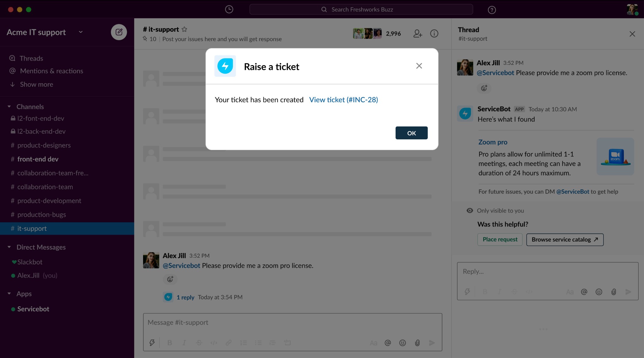Screen dimensions: 644x358
Task: Click the thread Reply input field
Action: click(x=547, y=271)
